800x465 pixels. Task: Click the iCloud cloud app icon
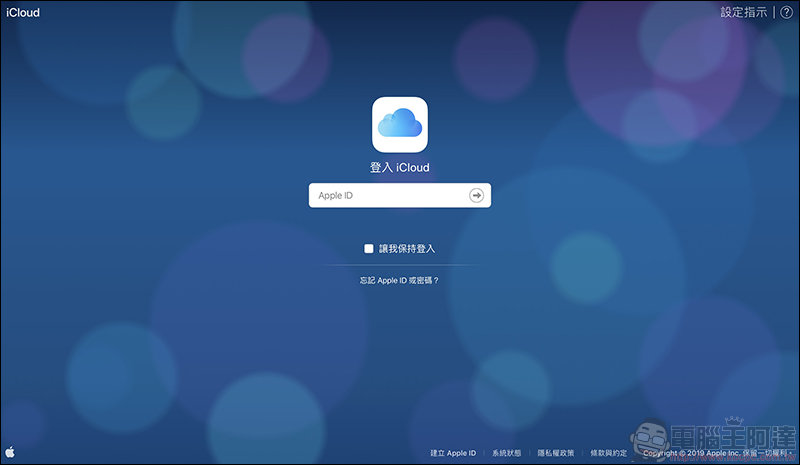pos(399,125)
